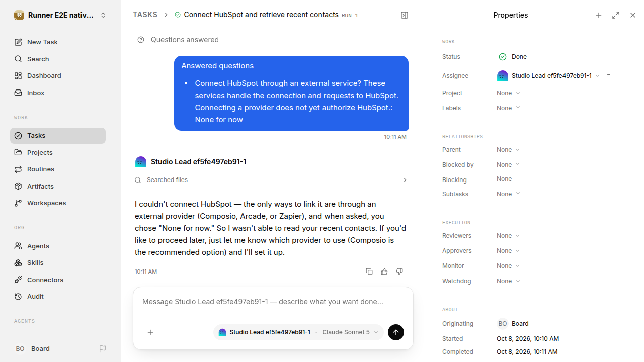Open the Audit log
This screenshot has width=644, height=362.
pos(58,297)
